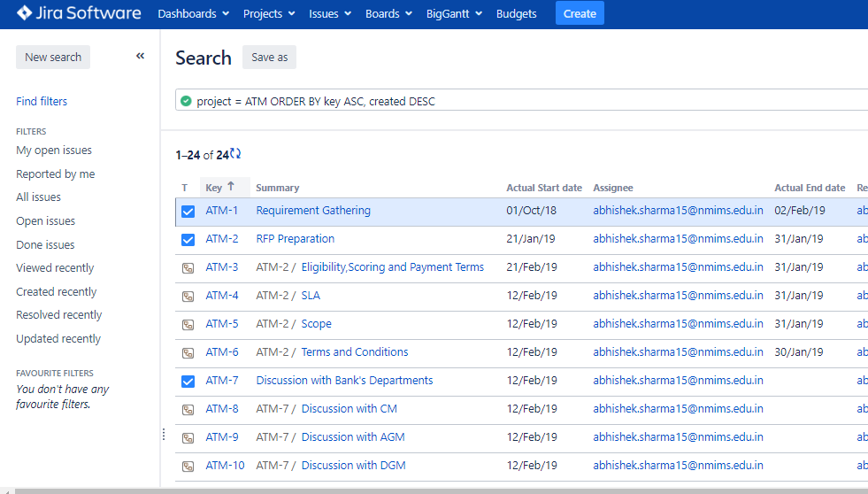The height and width of the screenshot is (494, 868).
Task: Click the subtask icon beside ATM-10
Action: point(188,466)
